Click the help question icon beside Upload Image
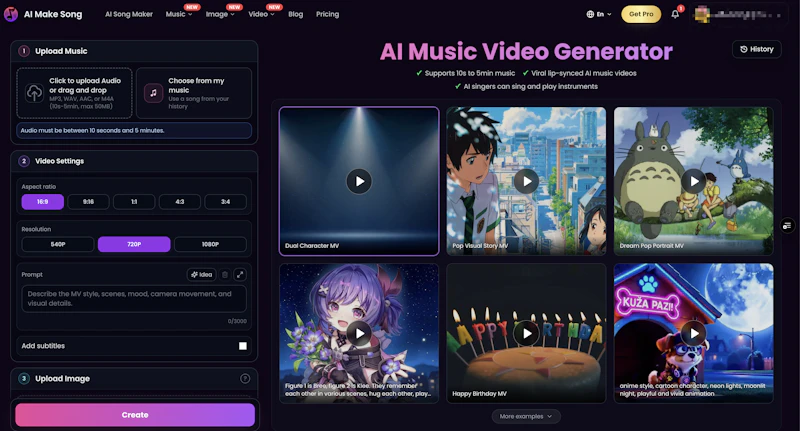800x431 pixels. click(245, 378)
